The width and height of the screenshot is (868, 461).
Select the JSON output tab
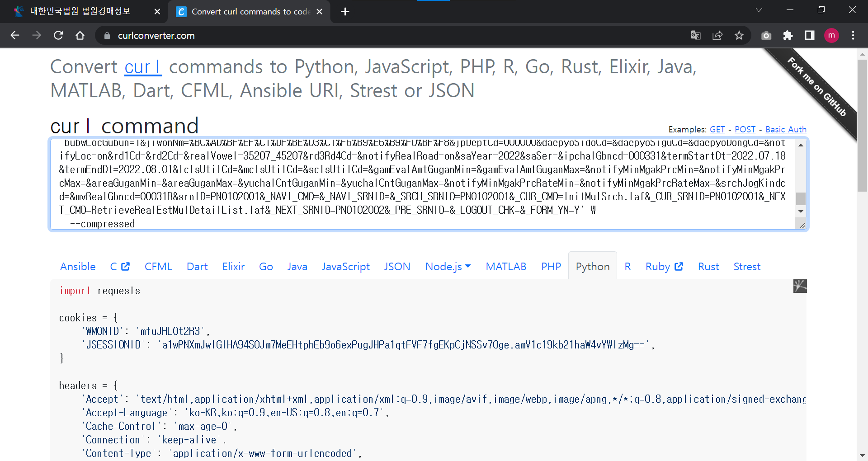397,267
